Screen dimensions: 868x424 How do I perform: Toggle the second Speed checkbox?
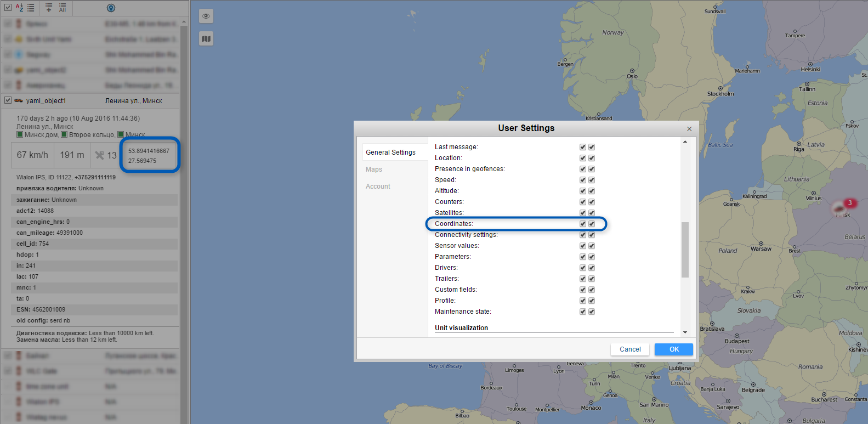point(592,180)
